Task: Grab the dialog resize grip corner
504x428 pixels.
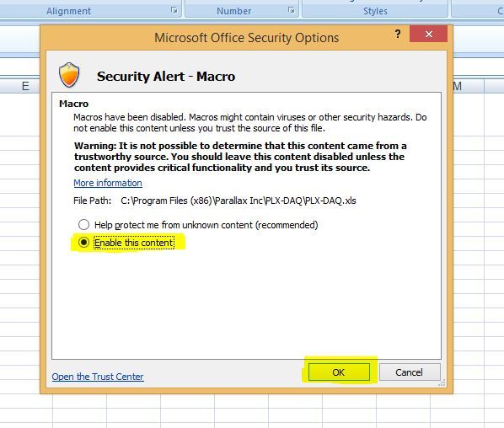Action: (x=442, y=383)
